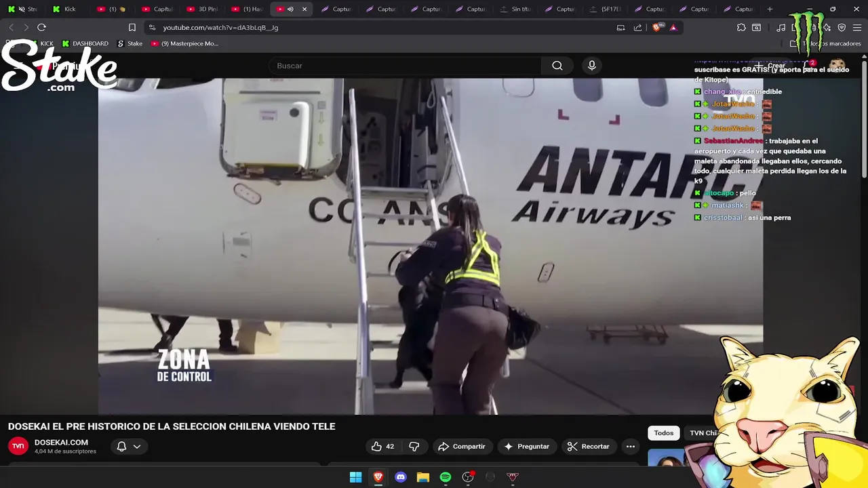Click the Recortar clip button
This screenshot has height=488, width=868.
pyautogui.click(x=589, y=446)
